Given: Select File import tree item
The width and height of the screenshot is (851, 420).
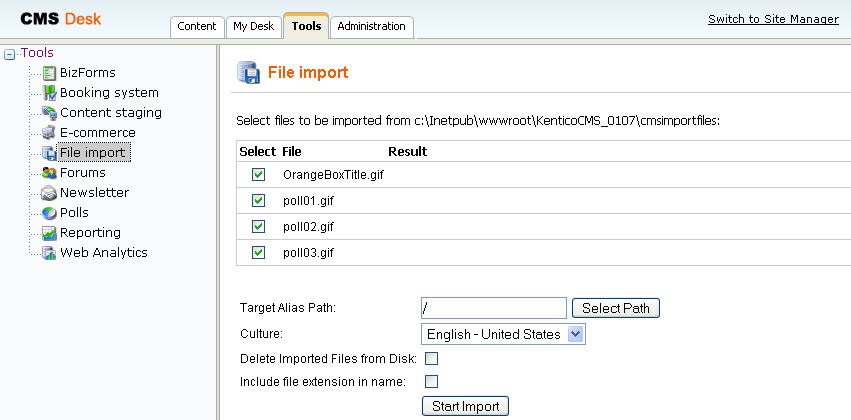Looking at the screenshot, I should pyautogui.click(x=93, y=153).
